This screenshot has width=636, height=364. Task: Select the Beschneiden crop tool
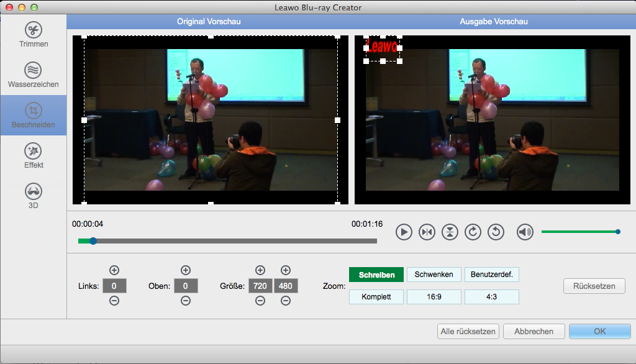34,116
